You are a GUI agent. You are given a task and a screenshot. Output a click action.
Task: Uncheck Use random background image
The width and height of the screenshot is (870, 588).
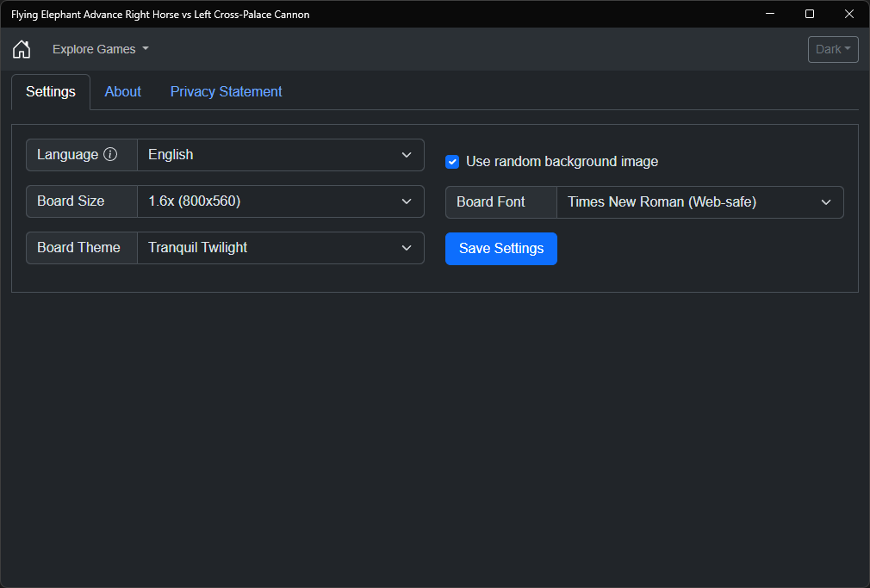[x=452, y=162]
